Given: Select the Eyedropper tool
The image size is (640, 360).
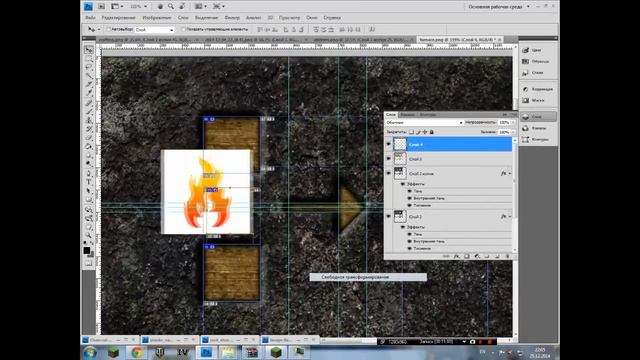Looking at the screenshot, I should tap(89, 93).
